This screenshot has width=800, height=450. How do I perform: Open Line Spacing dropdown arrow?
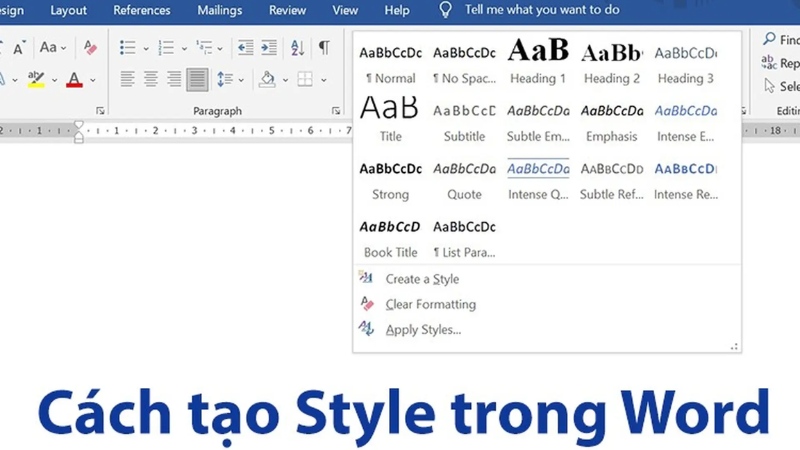[241, 80]
